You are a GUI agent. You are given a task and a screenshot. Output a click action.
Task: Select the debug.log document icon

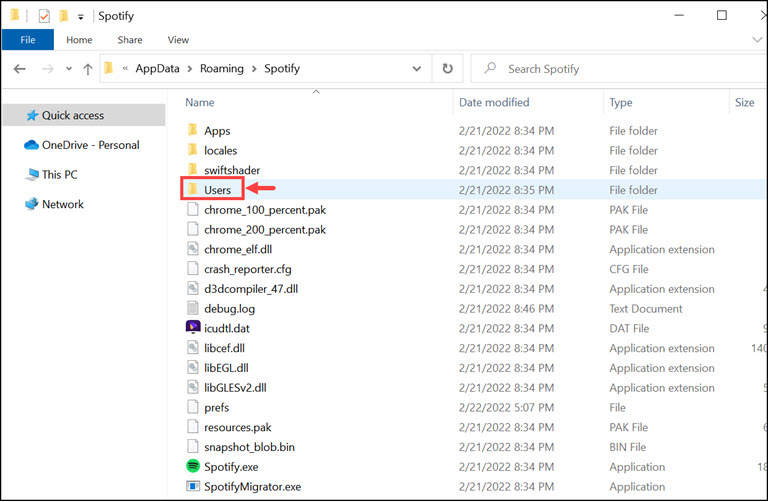pyautogui.click(x=192, y=308)
